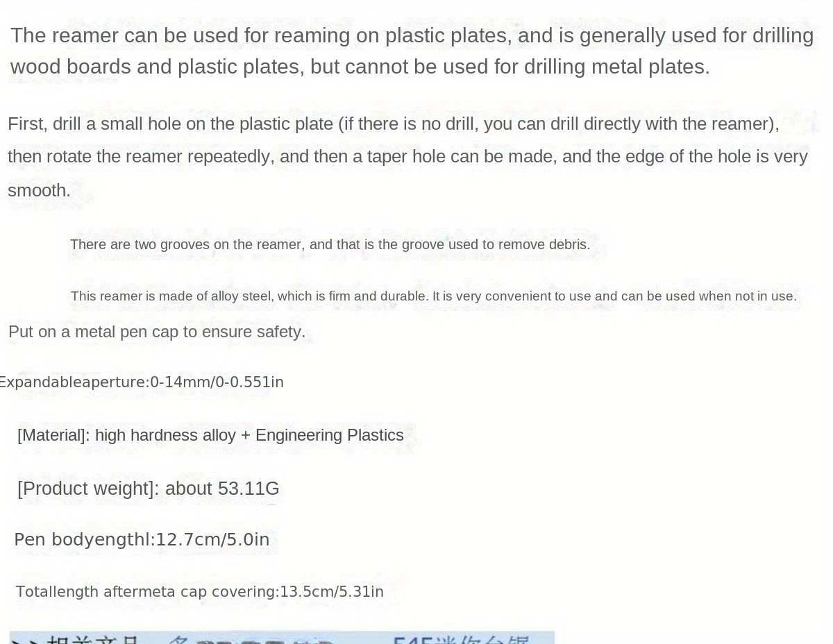Screen dimensions: 833x644
Task: Click the ">>" arrows in the blue banner
Action: (x=25, y=640)
